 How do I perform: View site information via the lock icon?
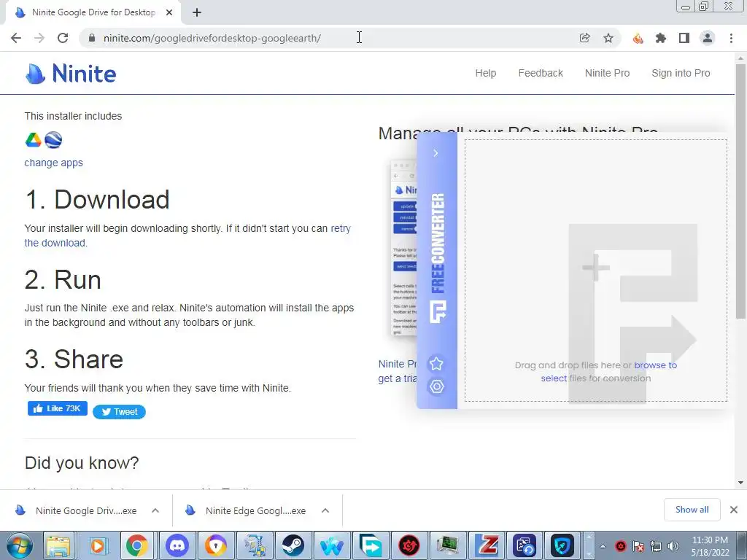pyautogui.click(x=92, y=38)
